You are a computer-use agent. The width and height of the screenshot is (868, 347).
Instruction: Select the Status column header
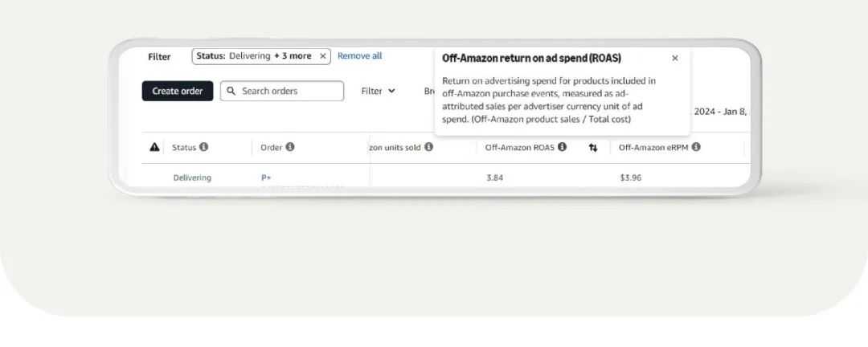click(x=184, y=147)
